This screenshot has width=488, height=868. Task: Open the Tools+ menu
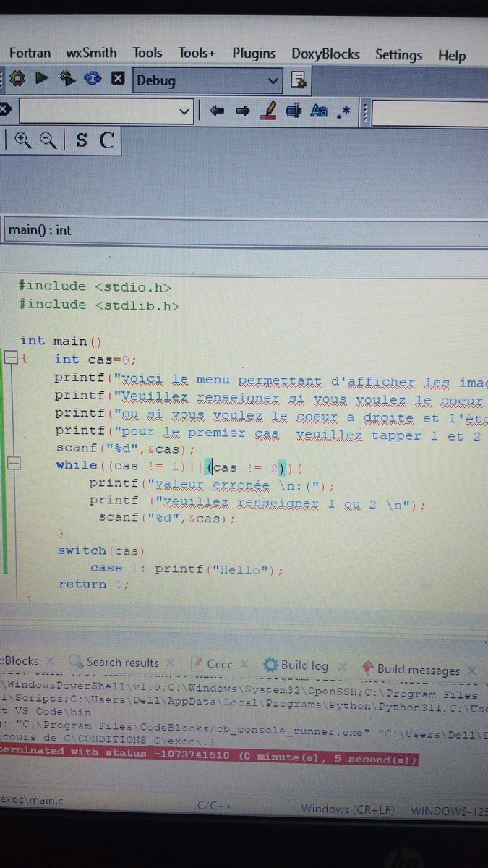point(197,54)
